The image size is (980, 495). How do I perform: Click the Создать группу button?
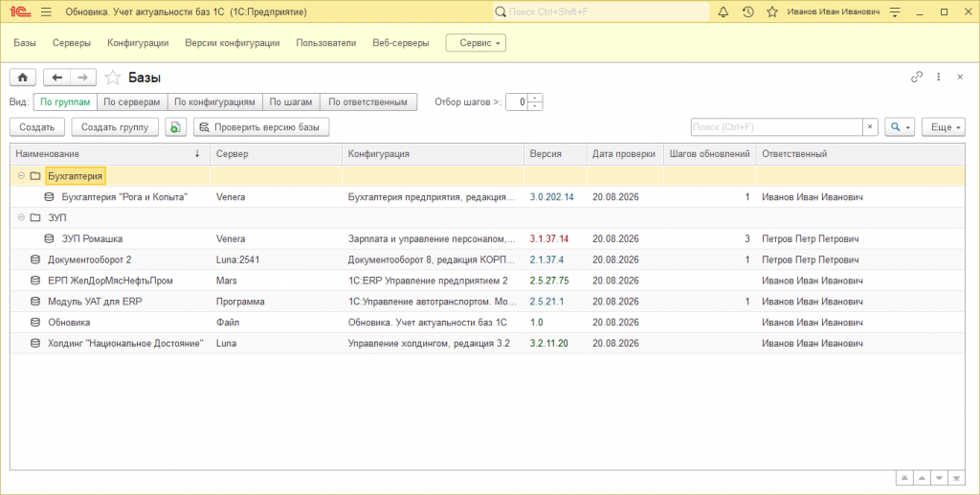115,127
